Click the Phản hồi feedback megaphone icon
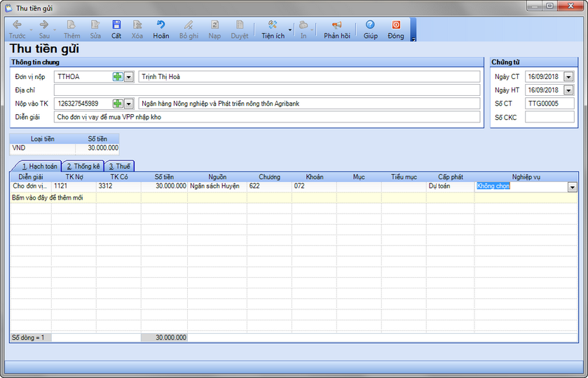Screen dimensions: 588x378 (x=336, y=24)
